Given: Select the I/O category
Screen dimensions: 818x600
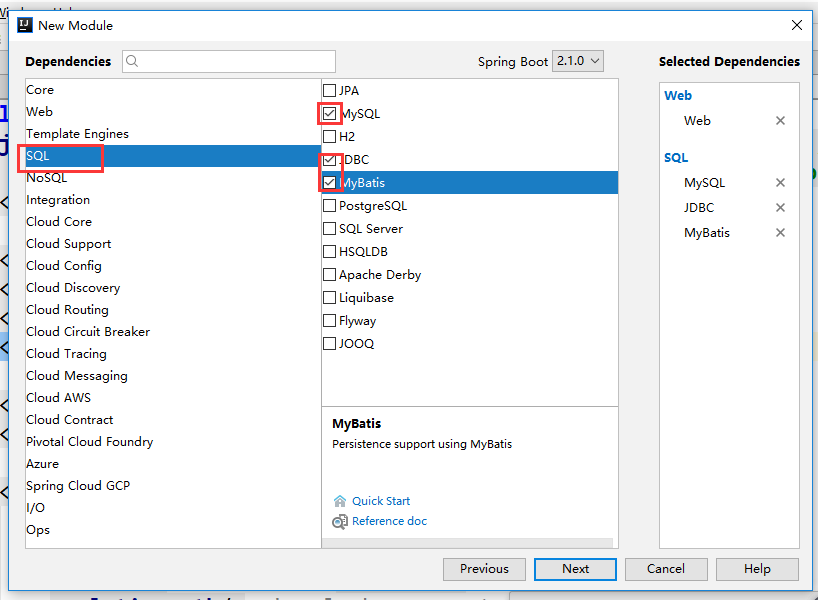Looking at the screenshot, I should tap(173, 508).
